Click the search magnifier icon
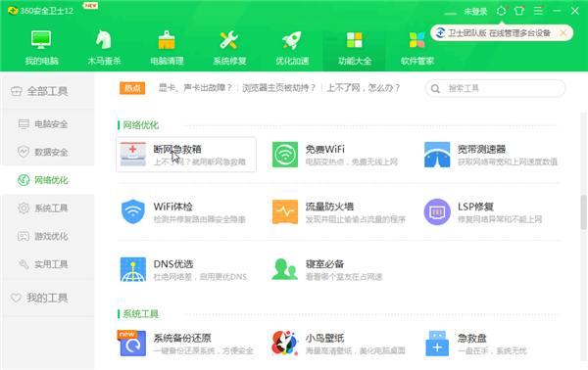 (435, 89)
